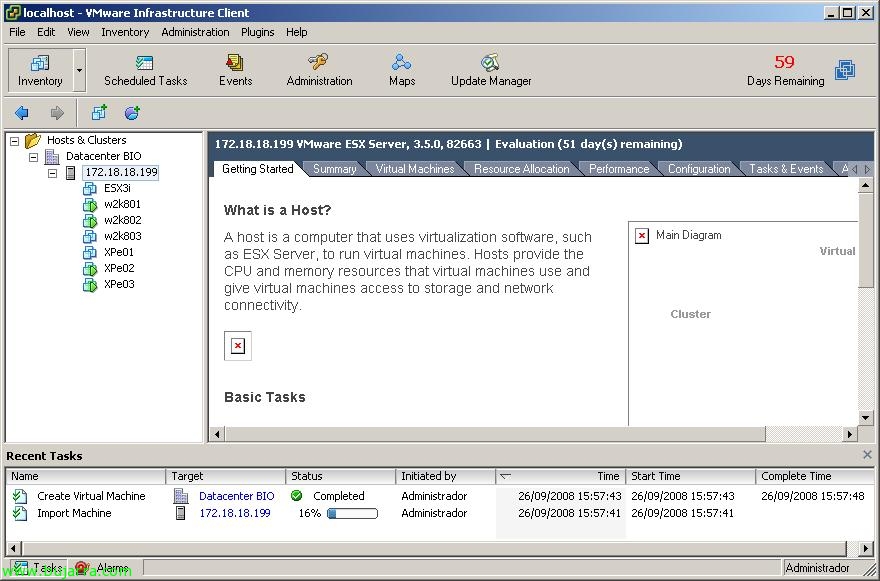Screen dimensions: 880x581
Task: Collapse the Hosts & Clusters tree node
Action: click(15, 141)
